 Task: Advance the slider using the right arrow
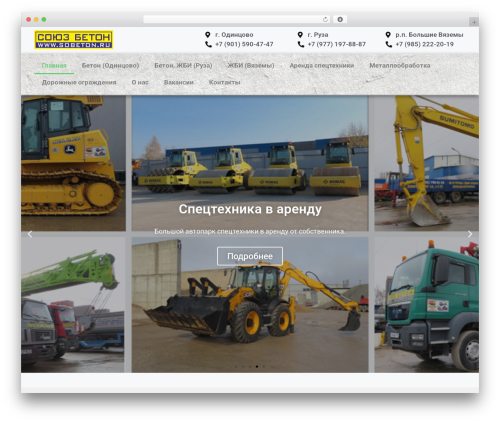click(470, 234)
